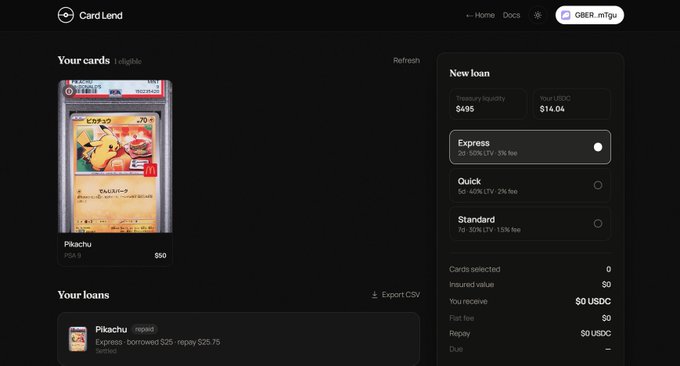This screenshot has height=366, width=680.
Task: Click the Due row label
Action: pos(456,349)
